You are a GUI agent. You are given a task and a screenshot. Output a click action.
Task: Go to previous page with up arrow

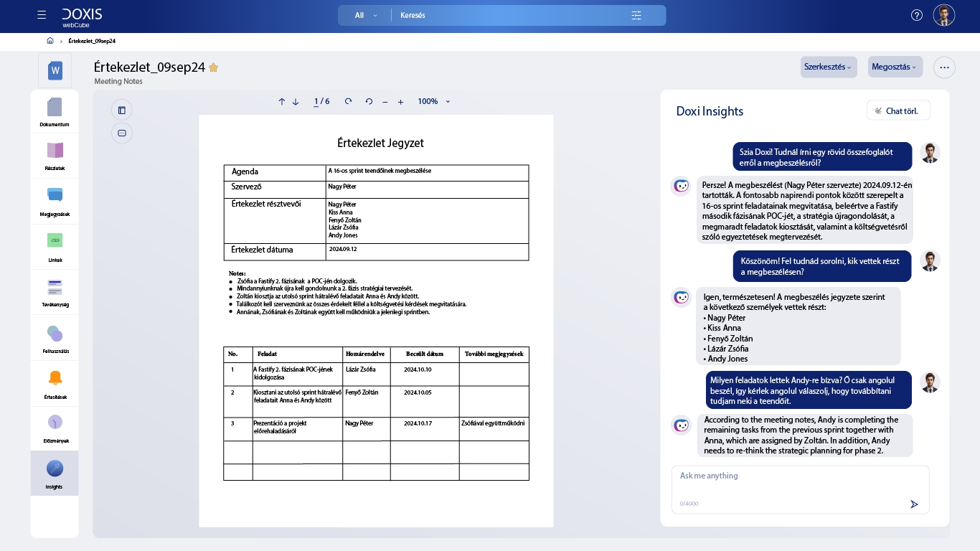coord(282,102)
